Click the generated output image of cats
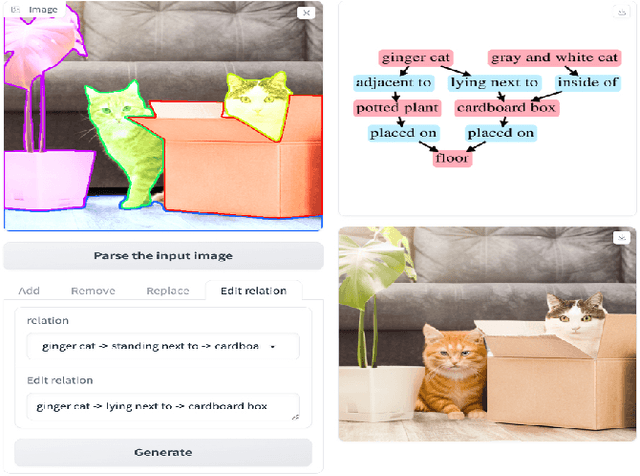The width and height of the screenshot is (640, 476). tap(487, 334)
